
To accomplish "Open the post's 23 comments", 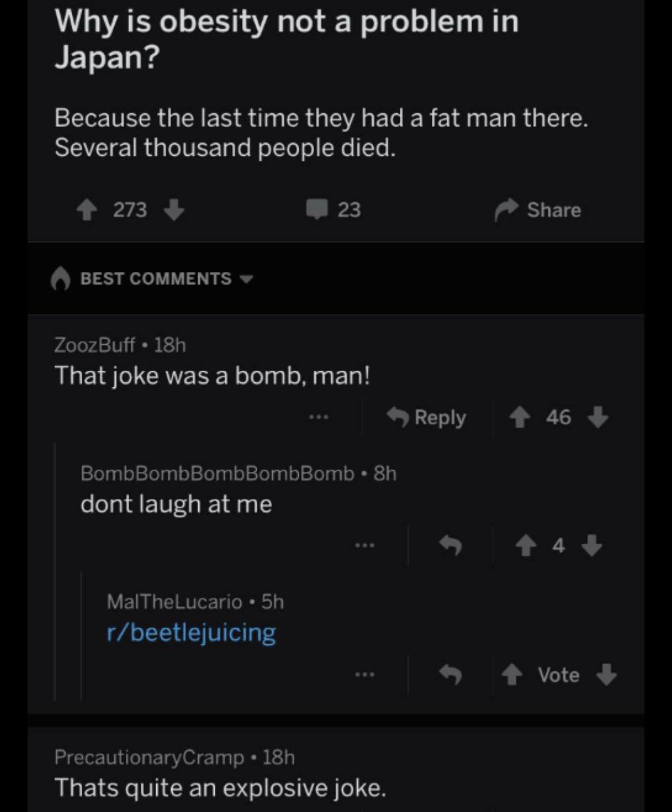I will (x=333, y=210).
